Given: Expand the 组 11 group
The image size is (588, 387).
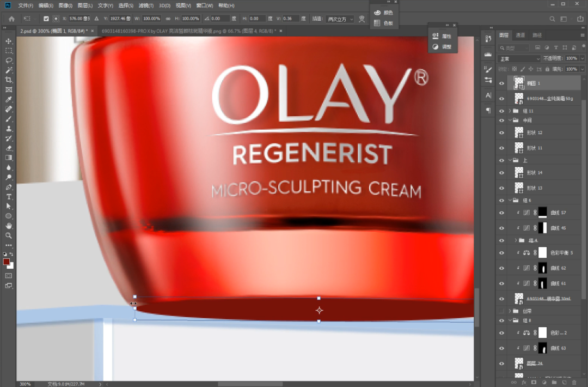Looking at the screenshot, I should pos(510,111).
